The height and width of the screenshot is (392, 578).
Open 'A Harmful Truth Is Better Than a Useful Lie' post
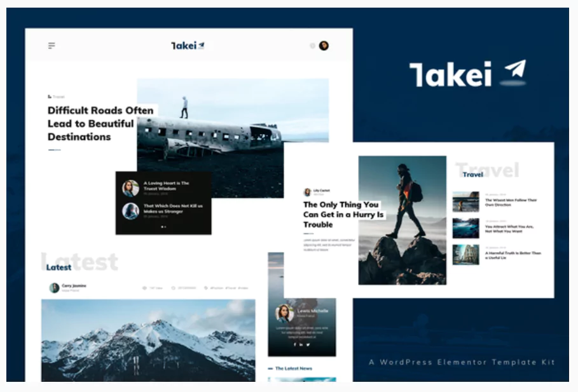pos(513,255)
